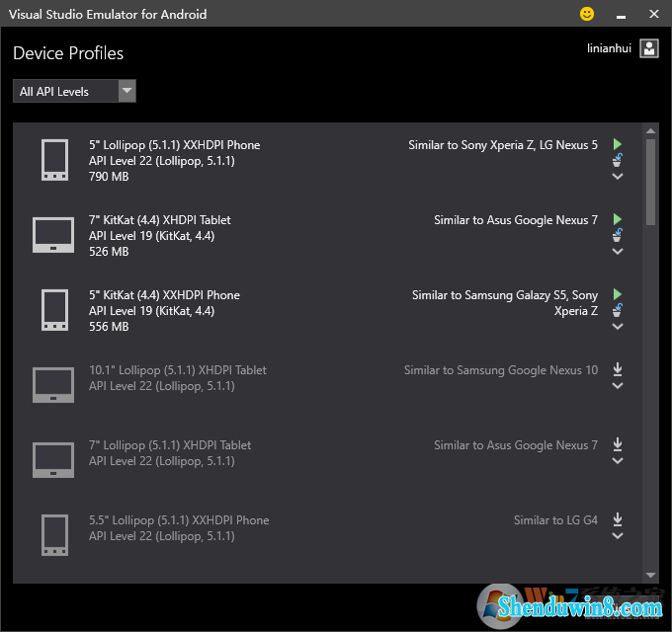The height and width of the screenshot is (632, 672).
Task: Uninstall the 5" KitKat XXHDPI Phone profile
Action: [x=617, y=310]
